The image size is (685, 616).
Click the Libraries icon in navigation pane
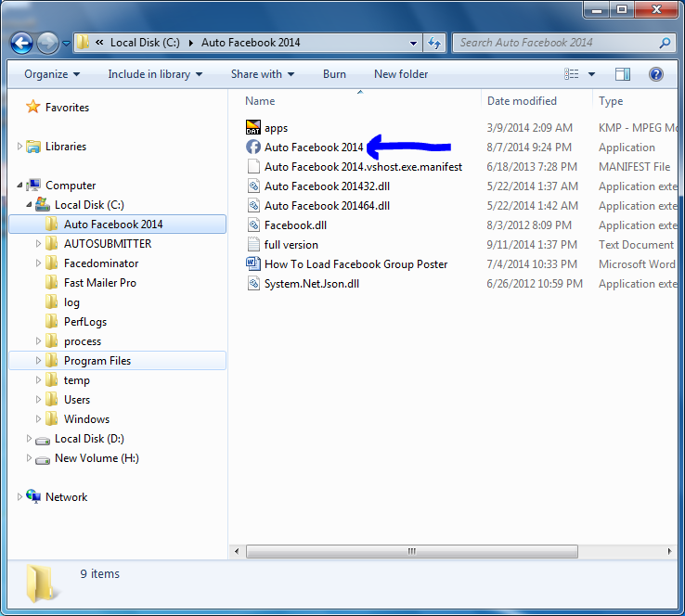coord(33,147)
